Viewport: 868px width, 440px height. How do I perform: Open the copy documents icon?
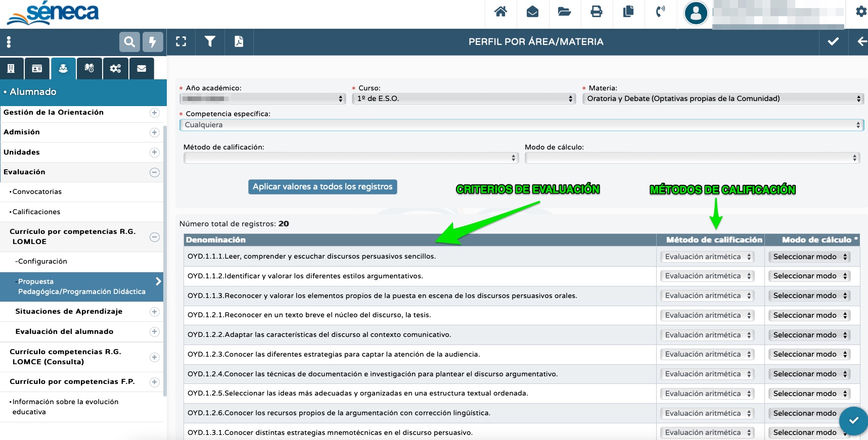[628, 12]
